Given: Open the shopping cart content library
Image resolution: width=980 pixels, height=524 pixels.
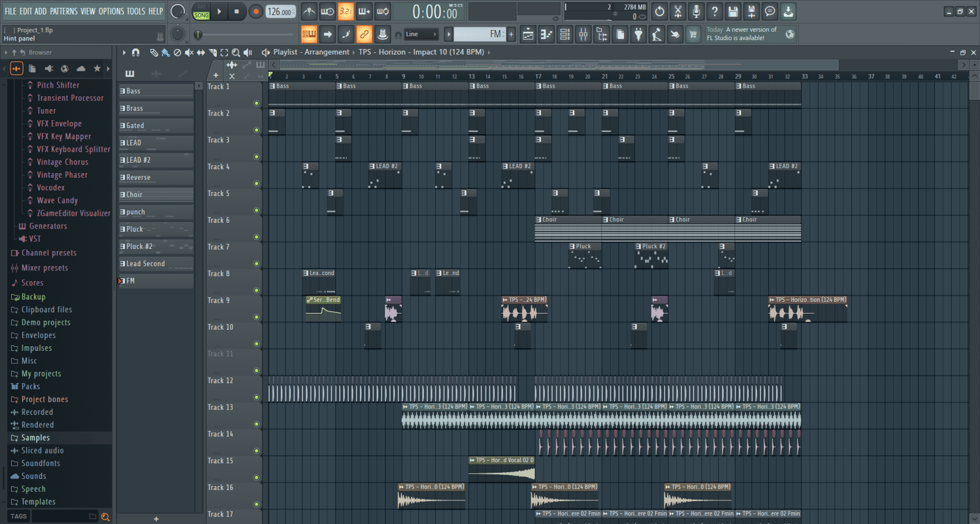Looking at the screenshot, I should (x=694, y=34).
